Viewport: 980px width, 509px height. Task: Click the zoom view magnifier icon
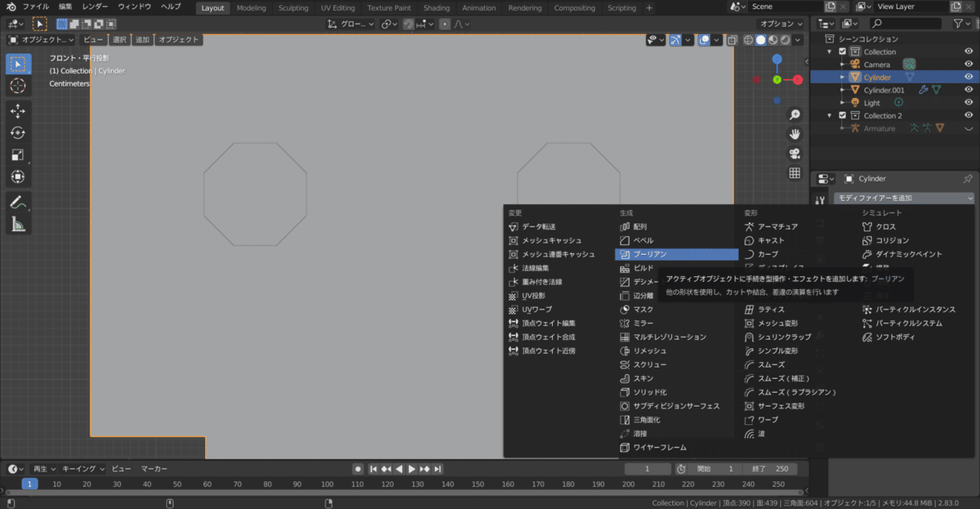point(795,115)
